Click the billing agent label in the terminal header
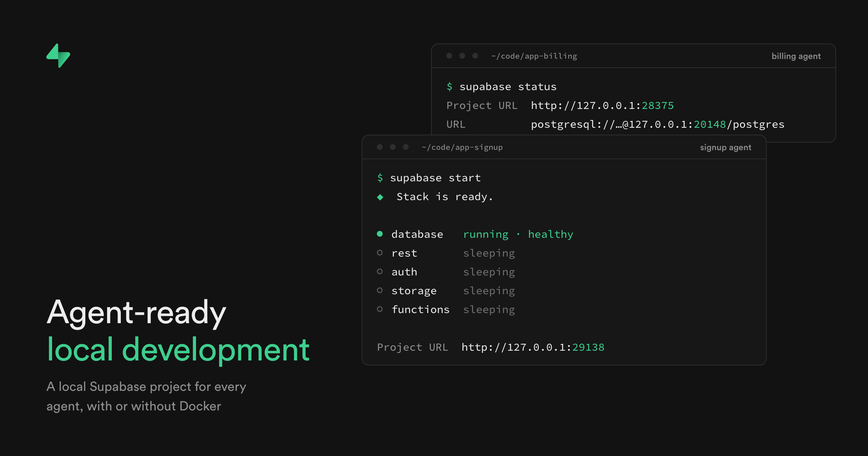Viewport: 868px width, 456px height. 796,56
